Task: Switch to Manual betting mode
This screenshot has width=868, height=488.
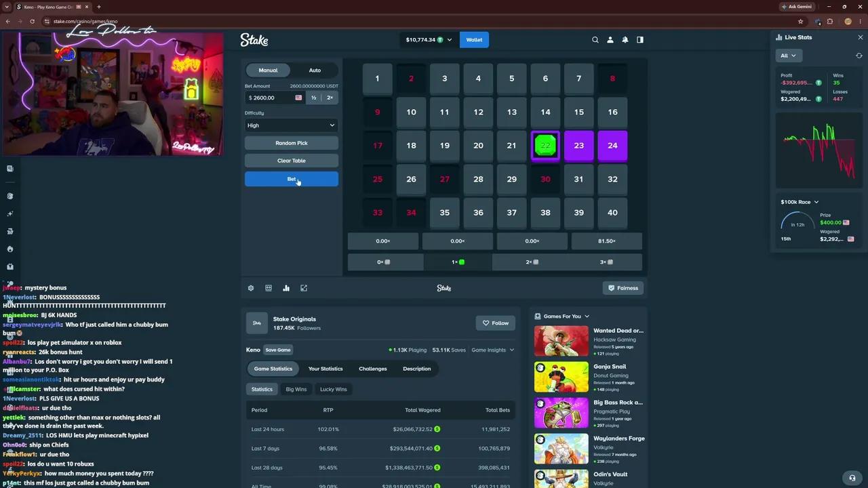Action: pyautogui.click(x=268, y=70)
